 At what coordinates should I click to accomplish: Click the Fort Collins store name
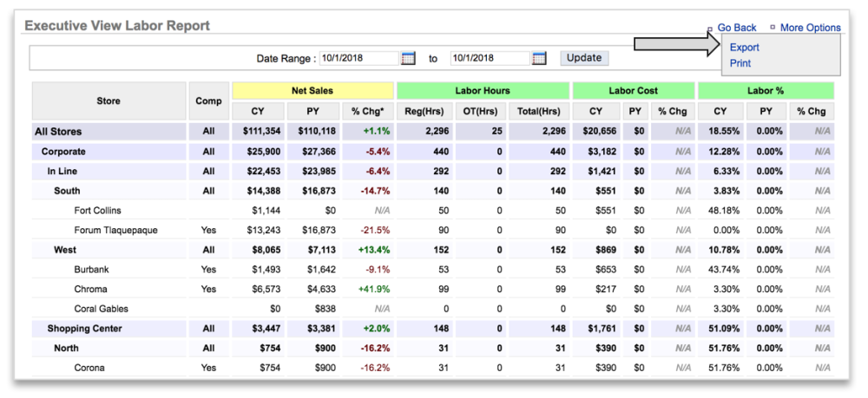tap(97, 211)
